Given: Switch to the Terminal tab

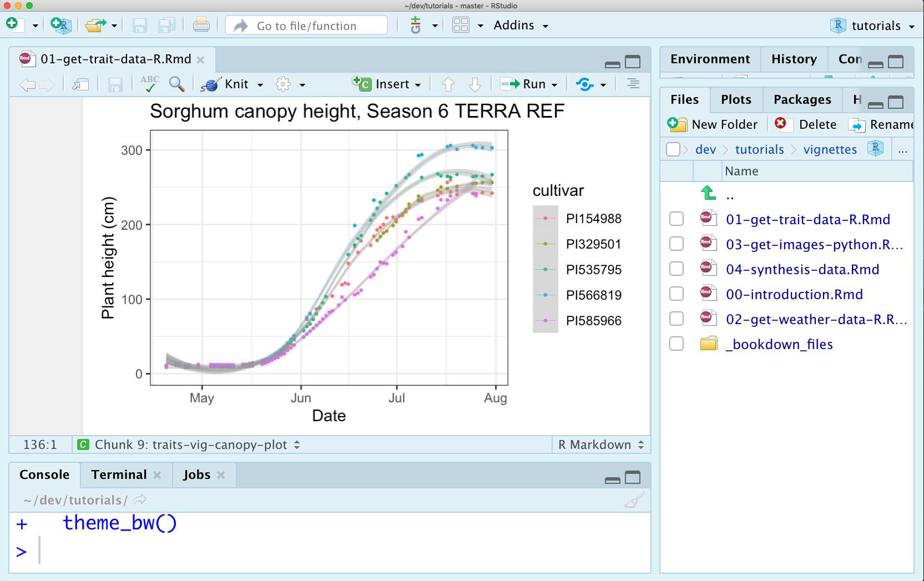Looking at the screenshot, I should click(x=119, y=474).
